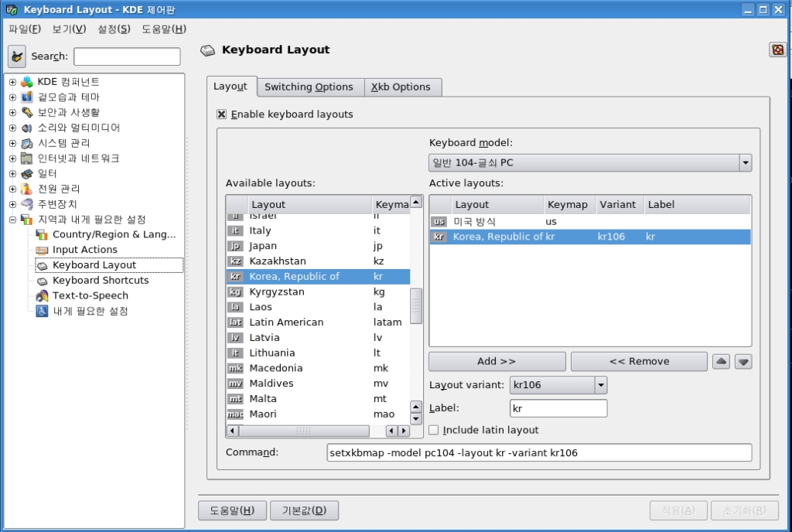The image size is (792, 532).
Task: Click the kz flag icon for Kazakhstan
Action: (235, 261)
